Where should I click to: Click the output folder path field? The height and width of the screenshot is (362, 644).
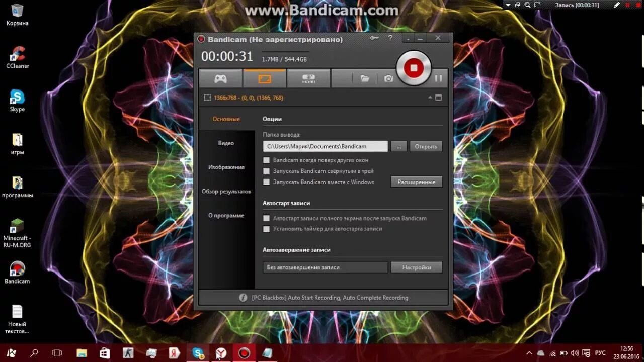point(325,146)
